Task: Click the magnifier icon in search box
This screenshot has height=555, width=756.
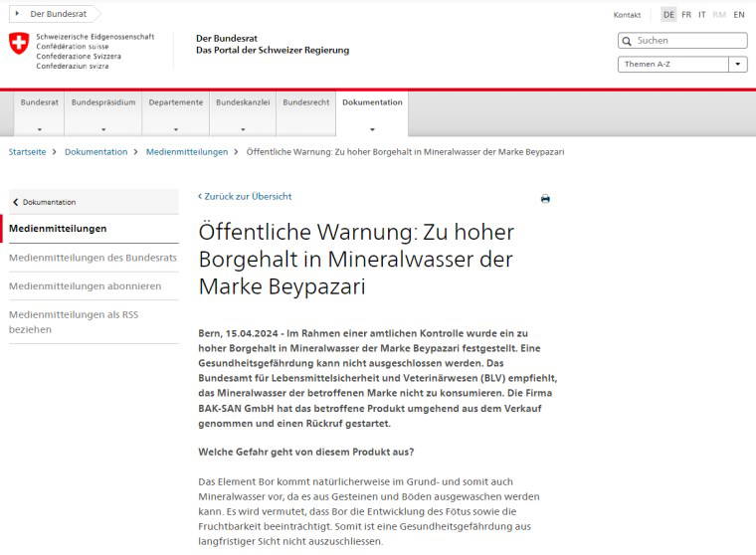Action: point(627,41)
